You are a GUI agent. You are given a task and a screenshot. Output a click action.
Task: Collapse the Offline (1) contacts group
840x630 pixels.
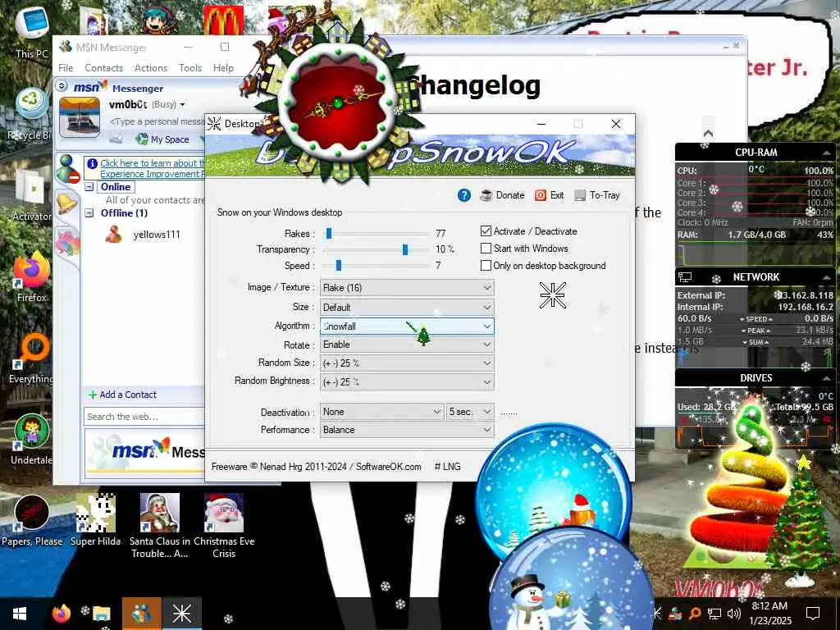[89, 213]
